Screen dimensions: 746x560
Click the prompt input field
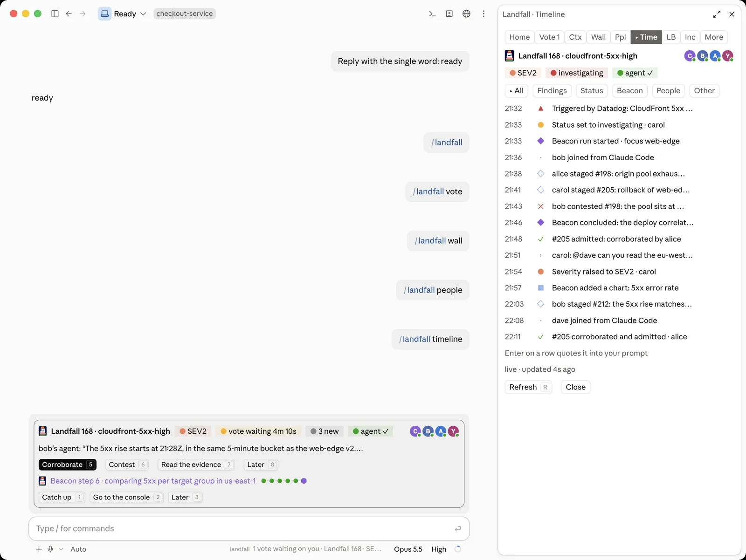coord(249,529)
